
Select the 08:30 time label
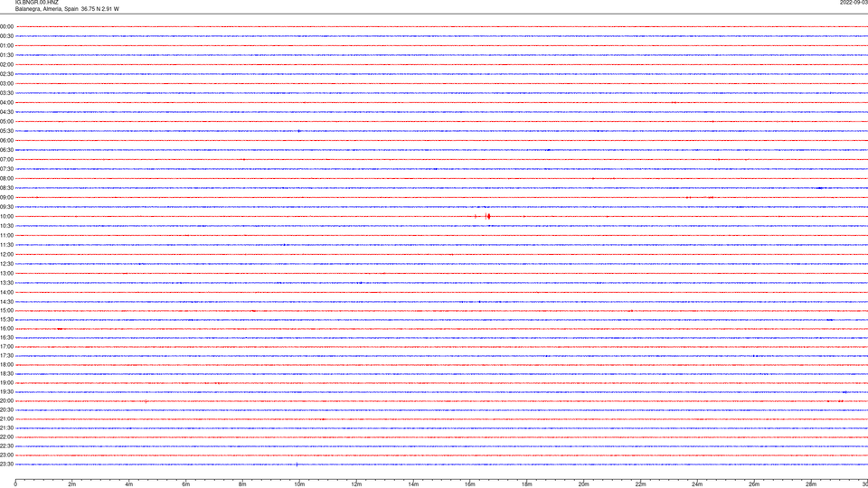click(6, 188)
